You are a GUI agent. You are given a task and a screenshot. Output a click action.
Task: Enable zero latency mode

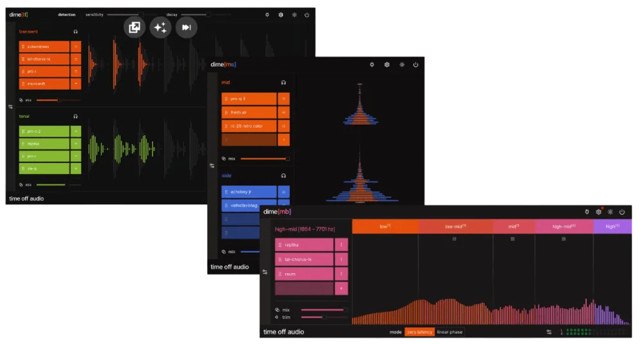(419, 332)
